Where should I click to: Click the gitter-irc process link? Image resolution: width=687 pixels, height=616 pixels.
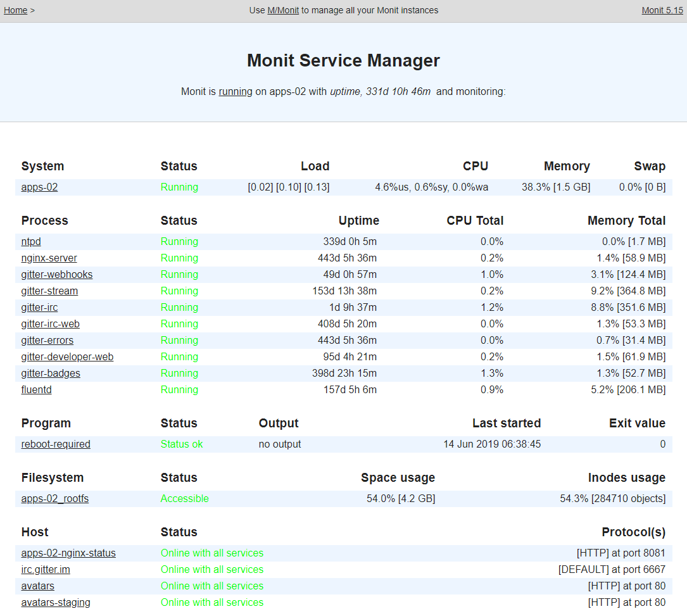(39, 307)
